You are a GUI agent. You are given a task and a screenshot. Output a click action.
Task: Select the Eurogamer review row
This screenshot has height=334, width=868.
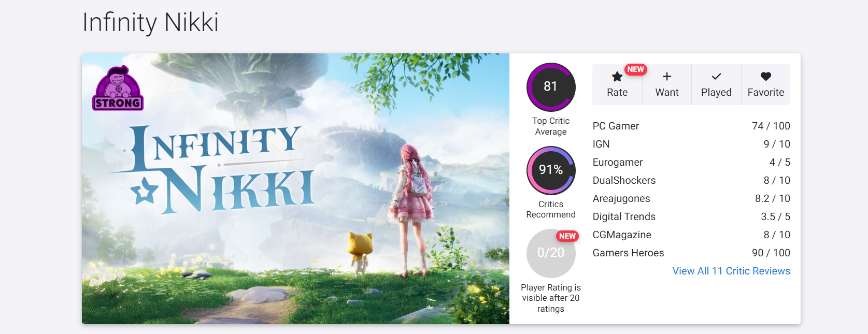click(x=691, y=162)
